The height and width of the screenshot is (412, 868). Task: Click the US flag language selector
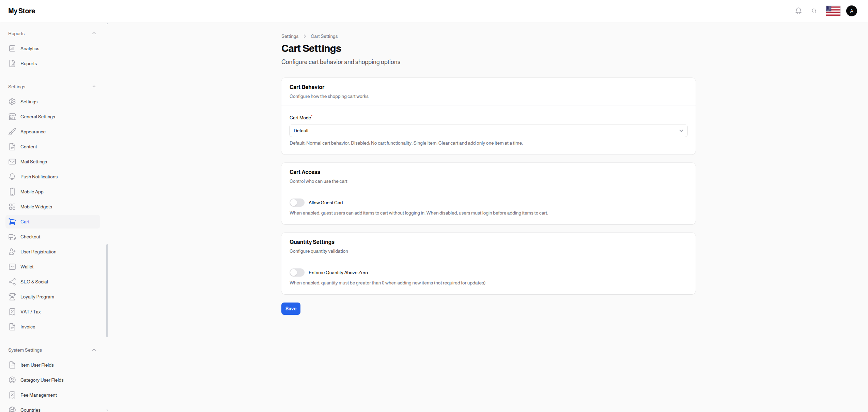coord(833,11)
